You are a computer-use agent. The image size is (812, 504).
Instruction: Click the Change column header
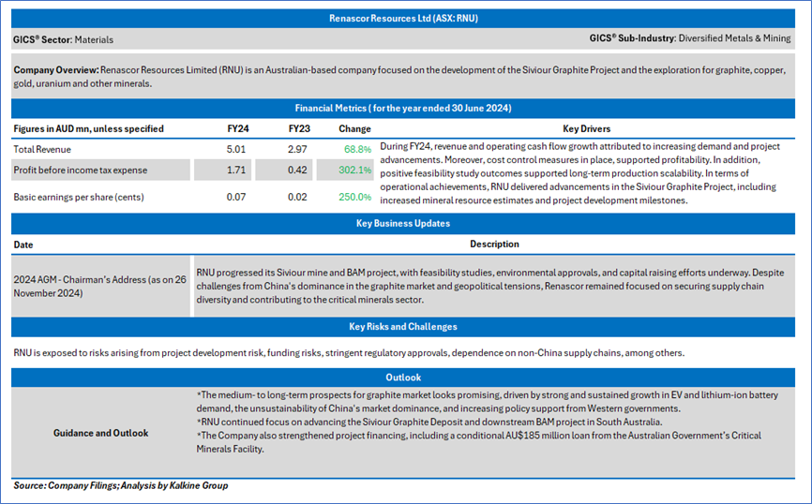[354, 129]
